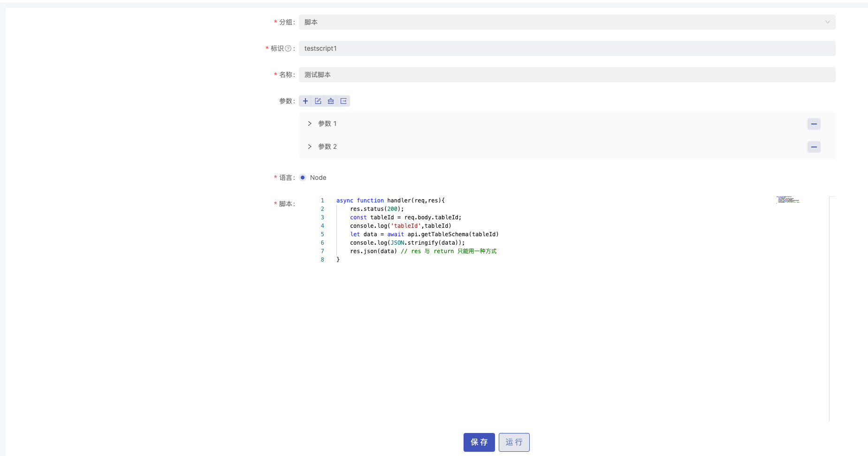Click line number 5 in editor gutter
Image resolution: width=868 pixels, height=456 pixels.
[322, 234]
